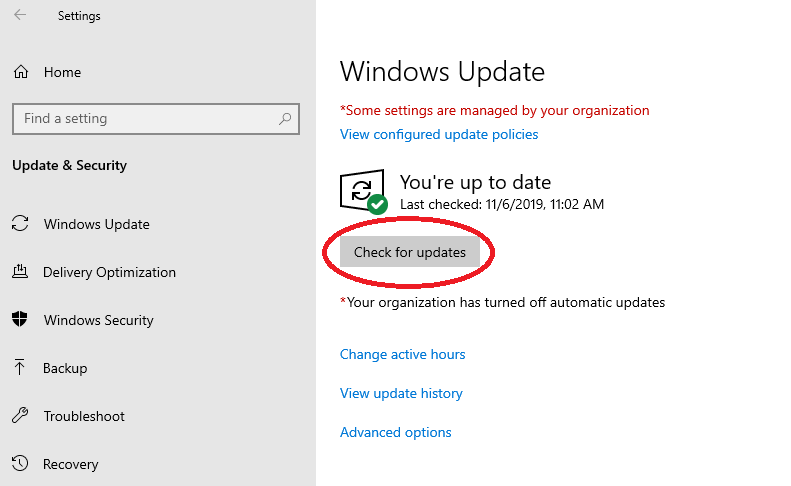Click the Windows Security shield icon

(x=20, y=320)
